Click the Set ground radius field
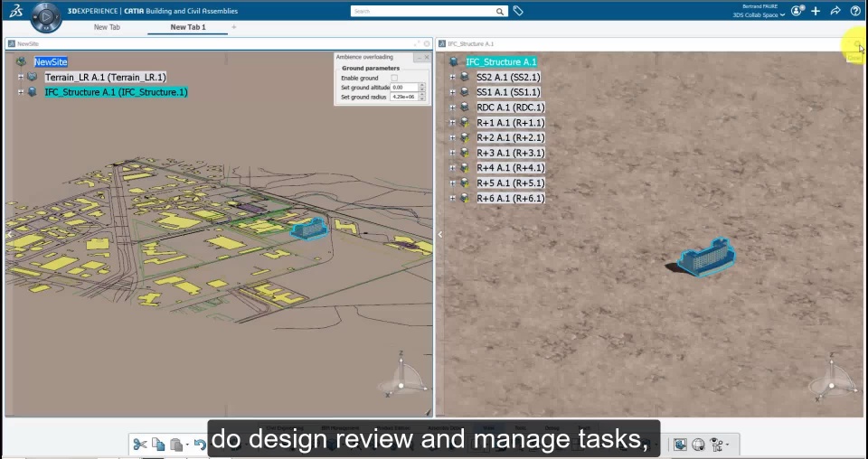This screenshot has height=459, width=868. click(x=404, y=97)
